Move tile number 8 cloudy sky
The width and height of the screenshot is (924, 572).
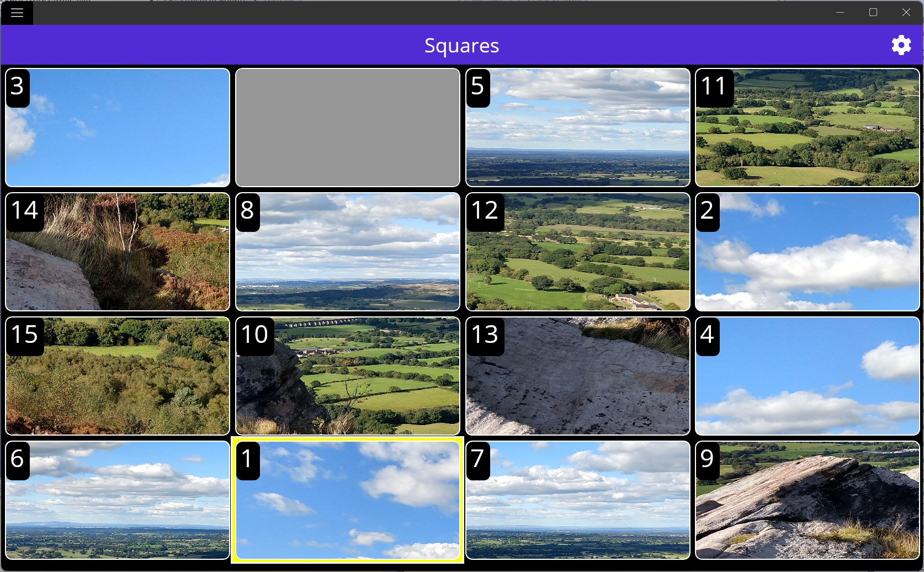pyautogui.click(x=348, y=252)
